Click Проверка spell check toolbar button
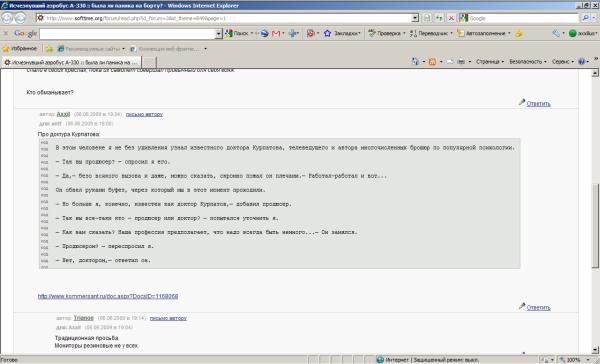 [386, 34]
